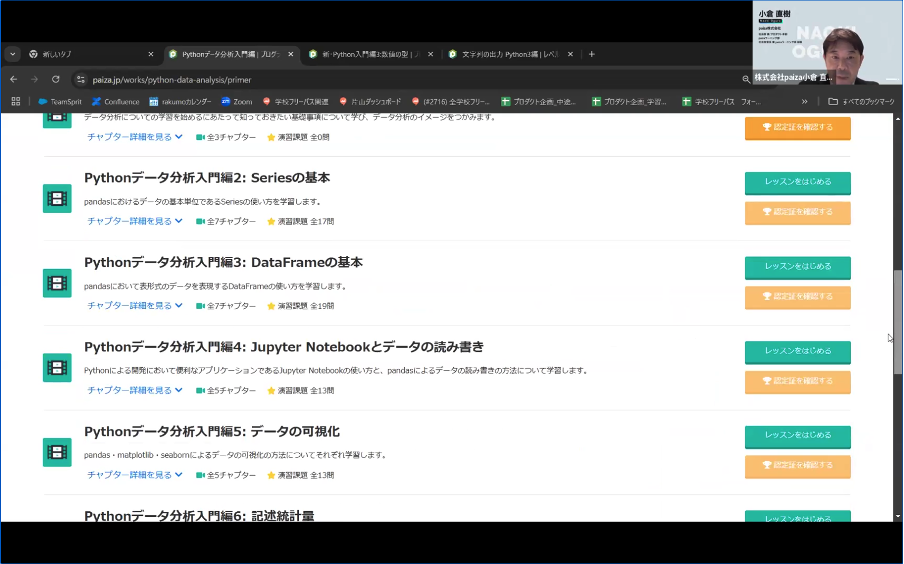
Task: Expand チャプター詳細を見る for Jupyter Notebook lesson
Action: (x=135, y=390)
